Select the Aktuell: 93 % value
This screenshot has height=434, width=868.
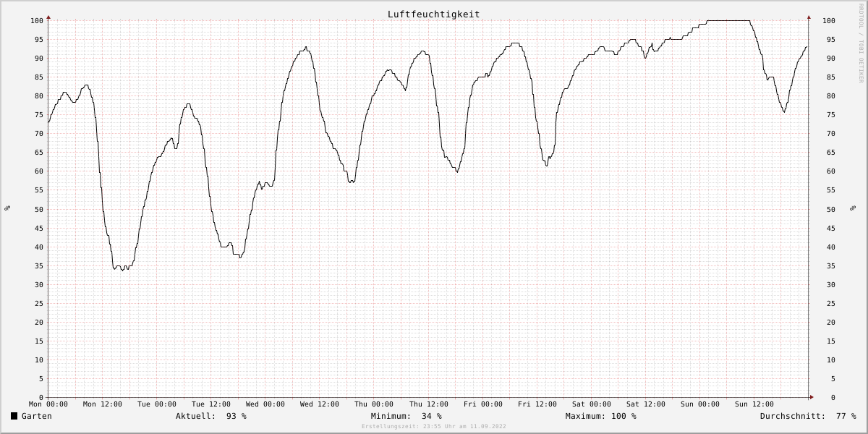[211, 416]
